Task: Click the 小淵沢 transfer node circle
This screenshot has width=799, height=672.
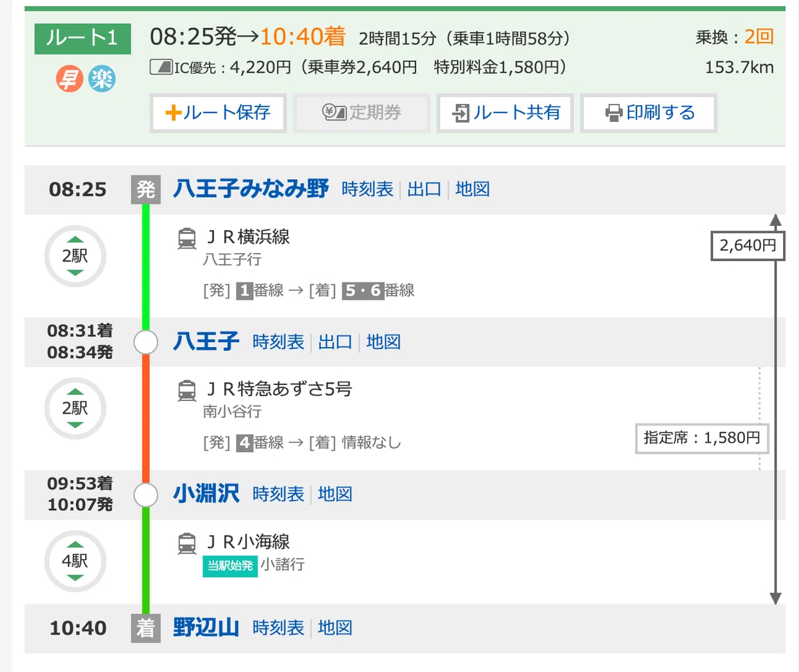Action: point(146,495)
